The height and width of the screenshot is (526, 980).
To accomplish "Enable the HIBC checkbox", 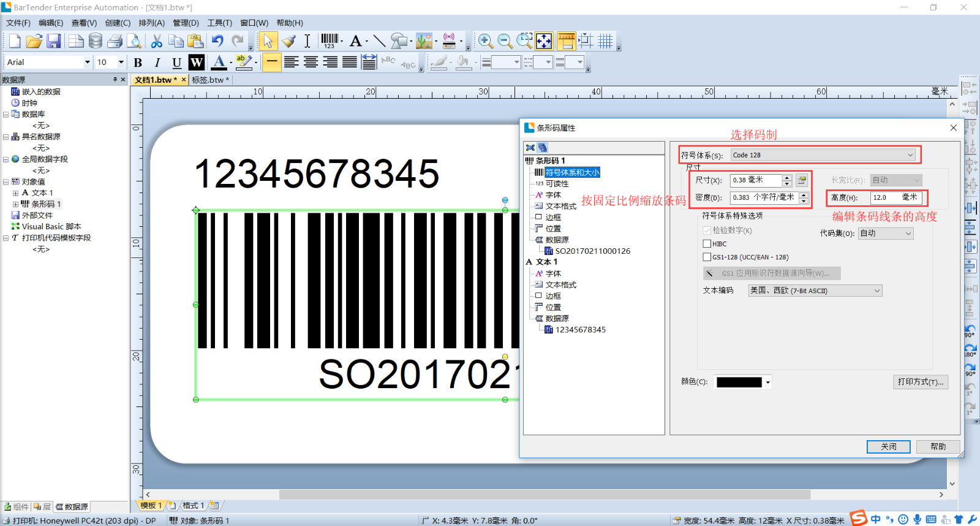I will coord(707,244).
